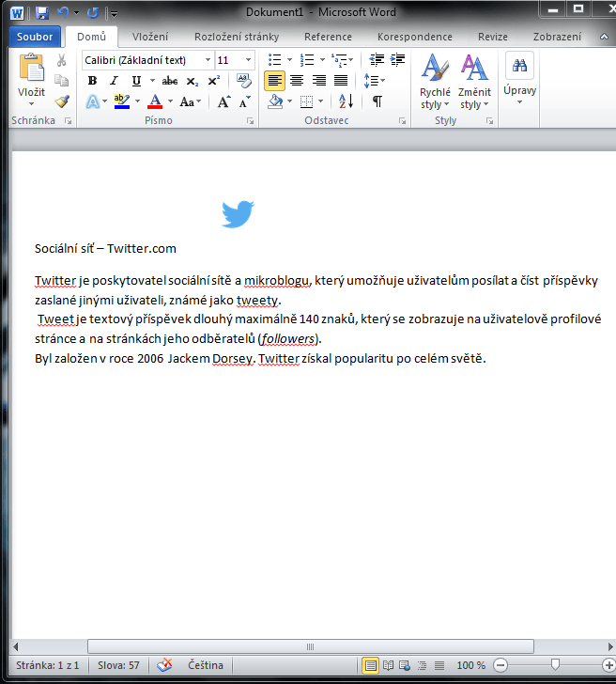616x684 pixels.
Task: Open the borders dropdown arrow
Action: tap(321, 101)
